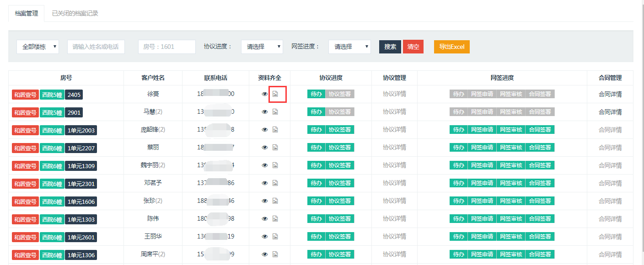Click room tag 1单元1303
644x265 pixels.
pyautogui.click(x=81, y=219)
